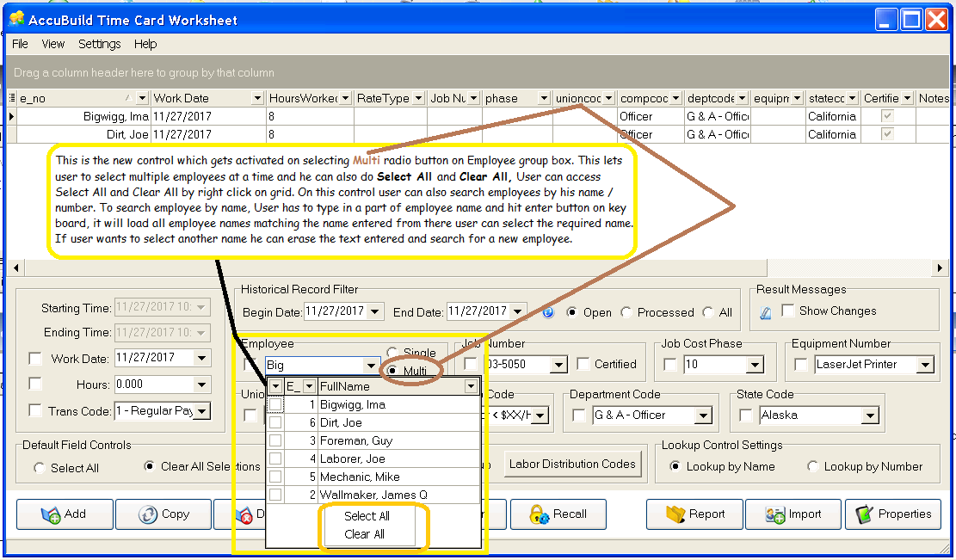Check the box for Foreman, Guy

pos(275,440)
